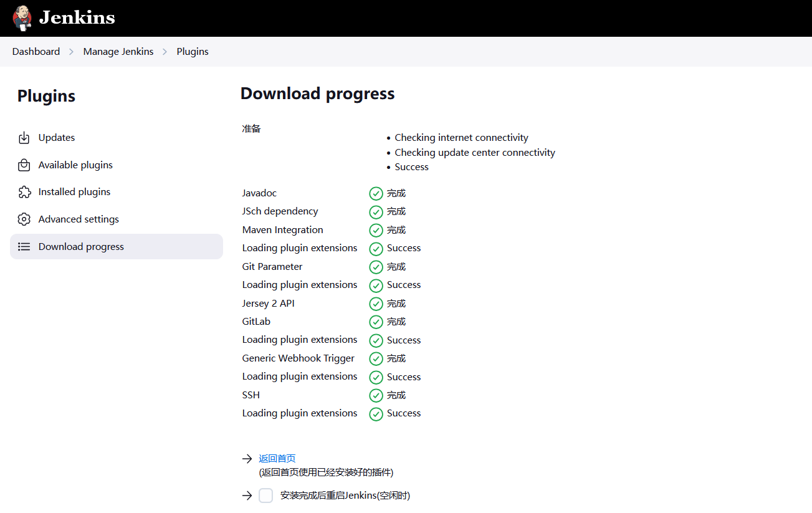The image size is (812, 513).
Task: Click the green check icon for Git Parameter
Action: click(x=376, y=267)
